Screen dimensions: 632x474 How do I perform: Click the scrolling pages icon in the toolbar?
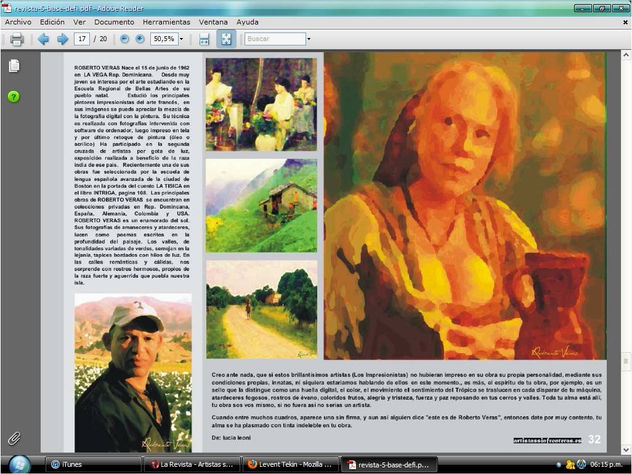[204, 39]
